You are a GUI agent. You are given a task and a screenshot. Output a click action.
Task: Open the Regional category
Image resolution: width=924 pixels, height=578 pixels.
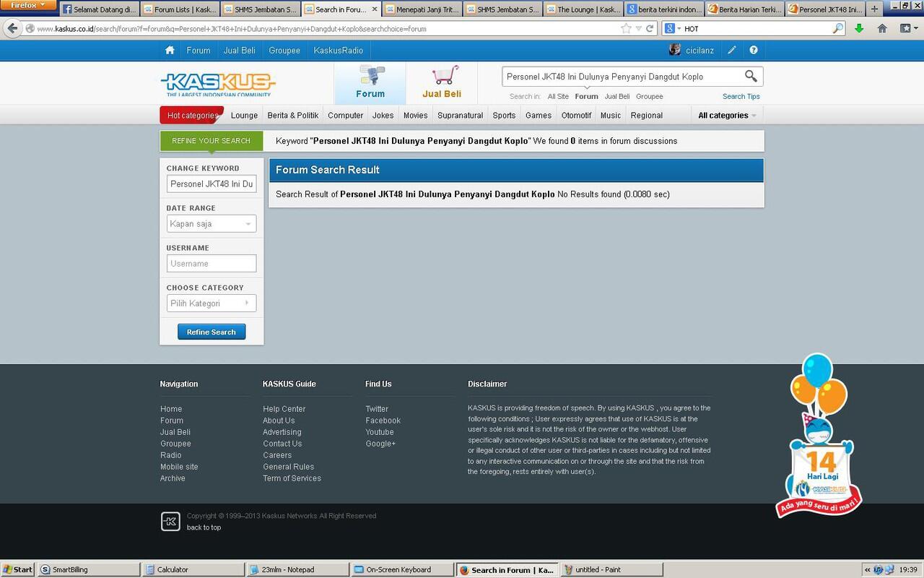(x=647, y=116)
